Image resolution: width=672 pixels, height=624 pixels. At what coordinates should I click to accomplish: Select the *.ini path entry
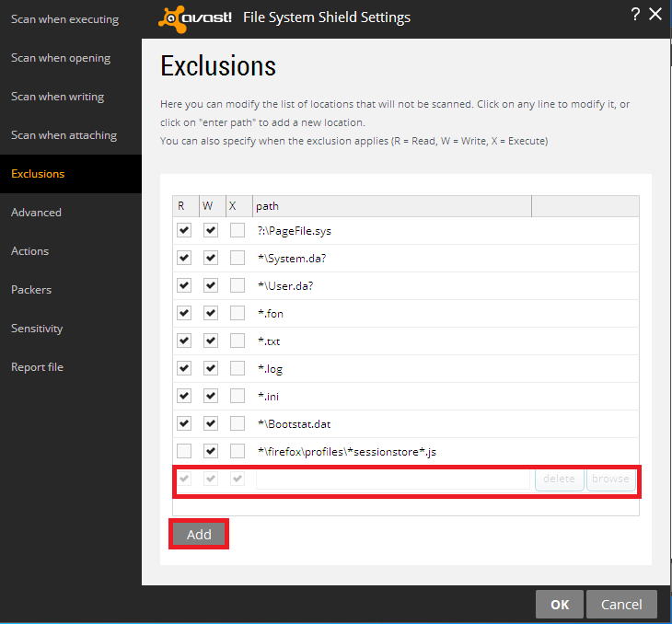tap(268, 397)
